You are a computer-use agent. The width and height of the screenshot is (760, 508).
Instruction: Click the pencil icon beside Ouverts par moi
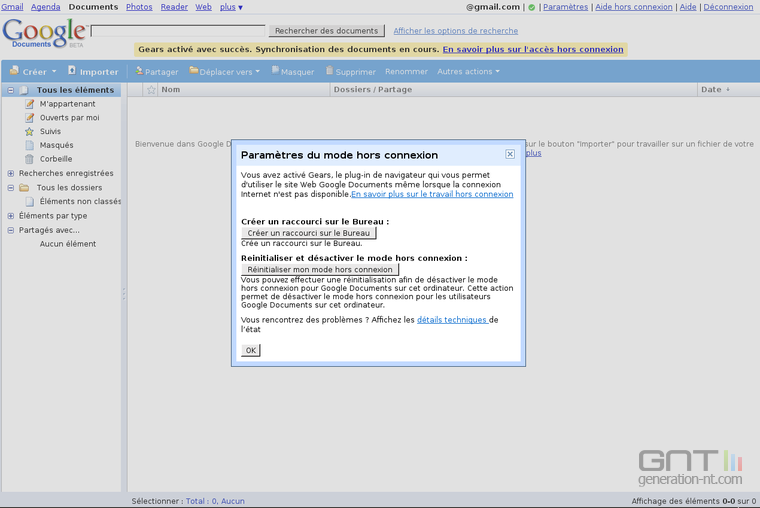coord(30,117)
